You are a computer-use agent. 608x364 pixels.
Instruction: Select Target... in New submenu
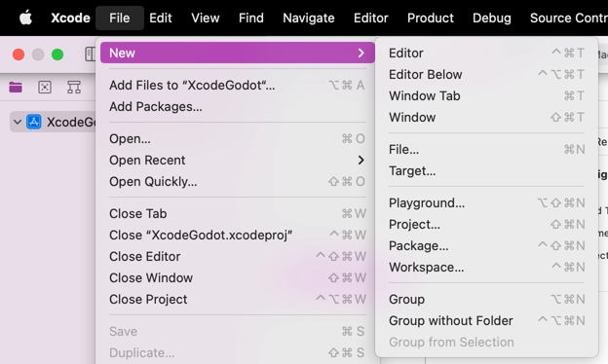point(486,170)
